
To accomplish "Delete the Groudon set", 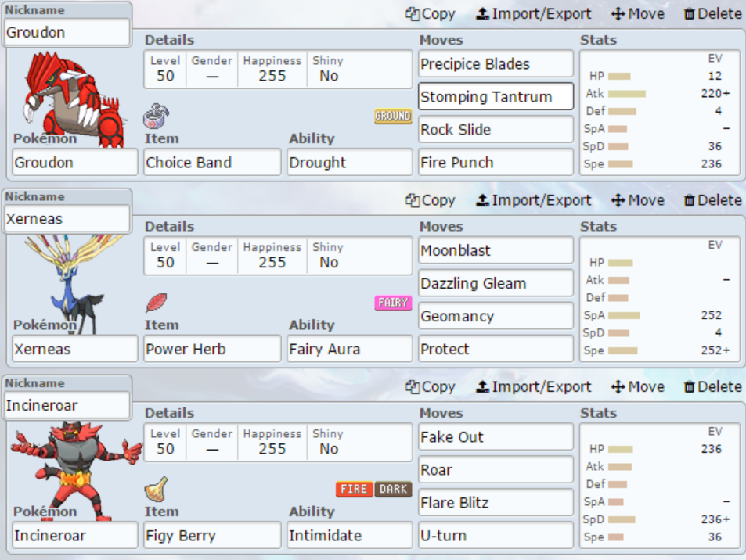I will pyautogui.click(x=712, y=14).
